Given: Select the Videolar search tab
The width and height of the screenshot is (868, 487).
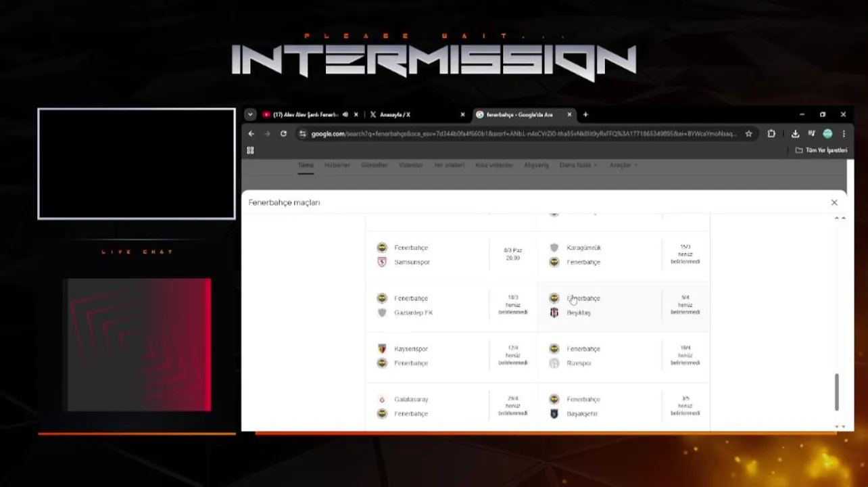Looking at the screenshot, I should tap(410, 165).
